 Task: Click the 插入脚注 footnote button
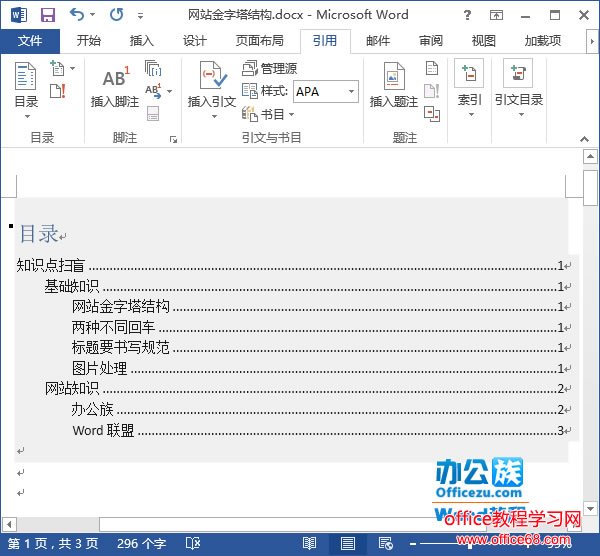pyautogui.click(x=115, y=86)
